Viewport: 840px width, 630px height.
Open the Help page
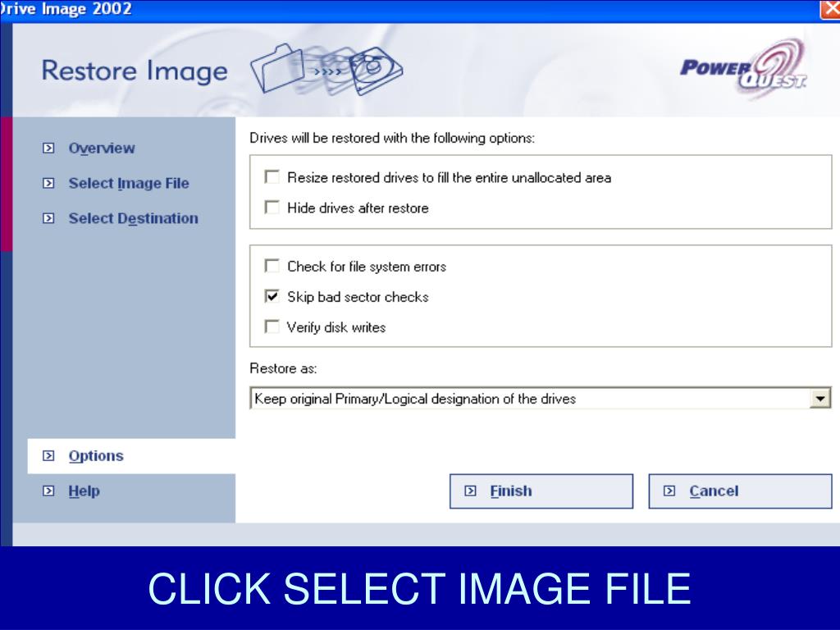84,491
